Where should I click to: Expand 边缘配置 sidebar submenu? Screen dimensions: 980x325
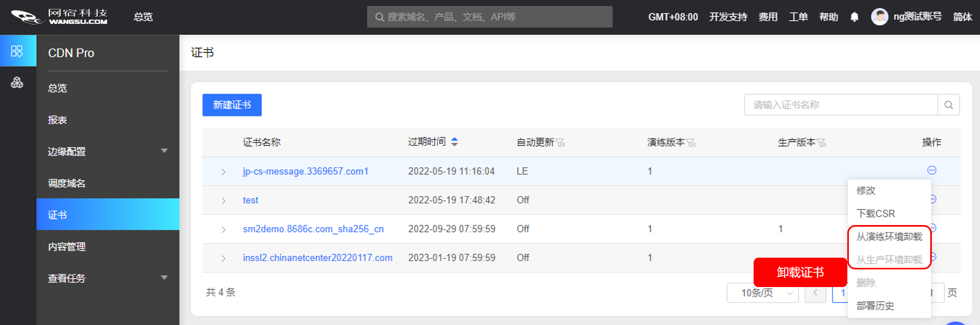tap(164, 151)
